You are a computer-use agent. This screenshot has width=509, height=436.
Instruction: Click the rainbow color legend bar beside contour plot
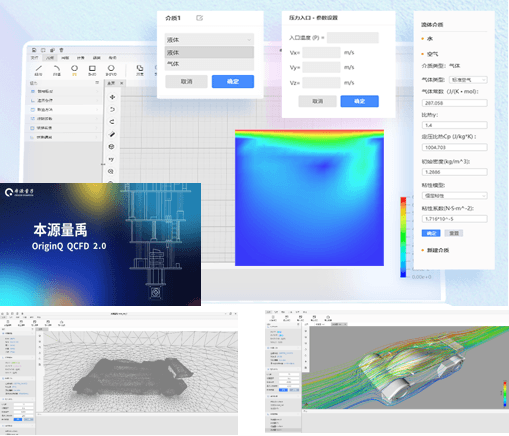(403, 237)
